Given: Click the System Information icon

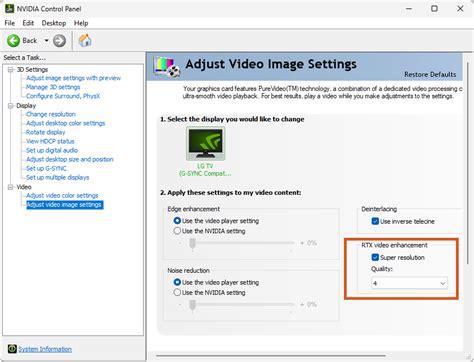Looking at the screenshot, I should 12,349.
